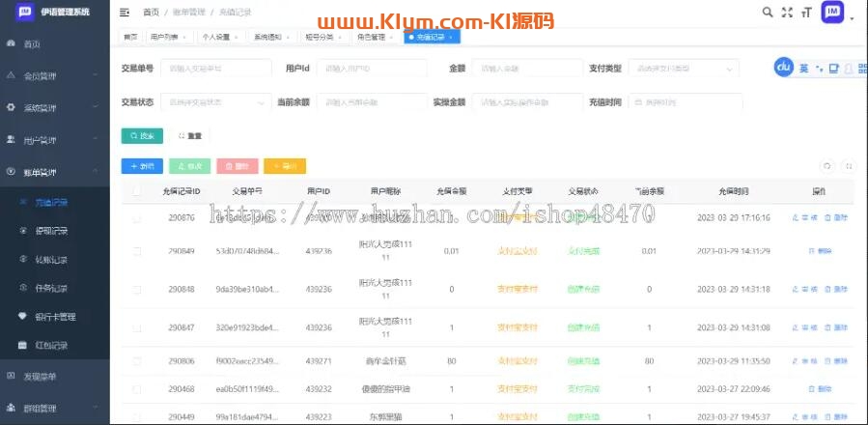The height and width of the screenshot is (425, 868).
Task: Click the blue 新增 button
Action: (142, 166)
